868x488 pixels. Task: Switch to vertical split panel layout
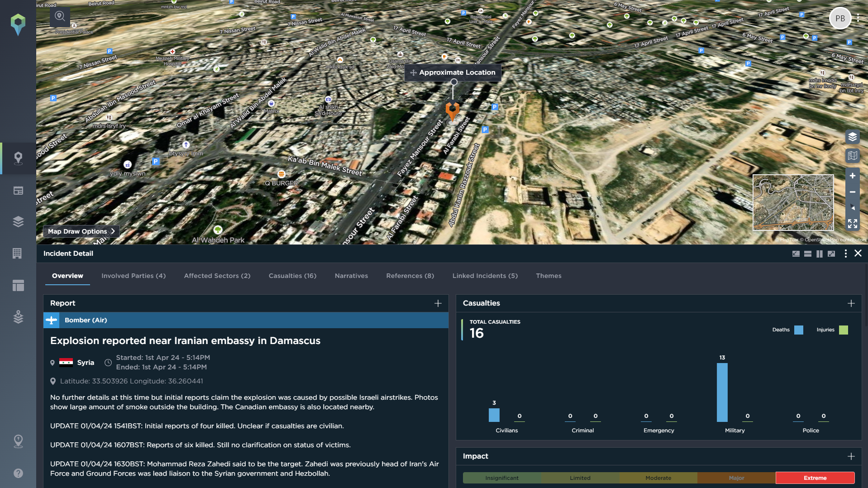[820, 254]
